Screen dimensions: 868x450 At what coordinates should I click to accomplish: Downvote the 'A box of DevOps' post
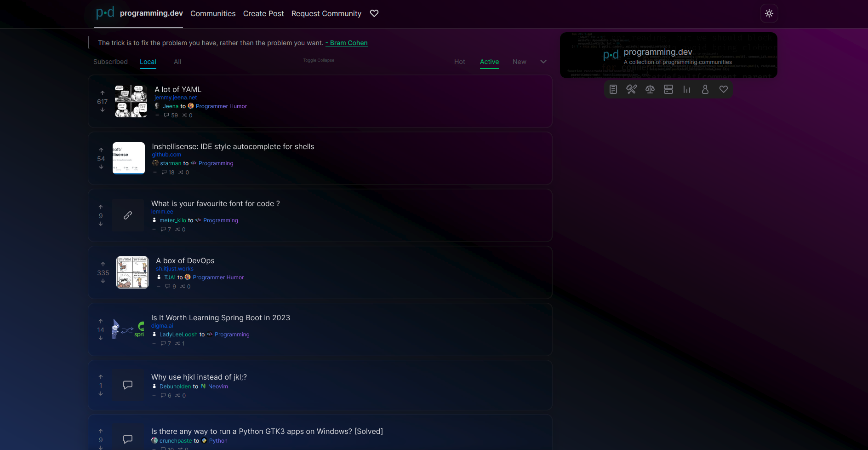[x=103, y=281]
